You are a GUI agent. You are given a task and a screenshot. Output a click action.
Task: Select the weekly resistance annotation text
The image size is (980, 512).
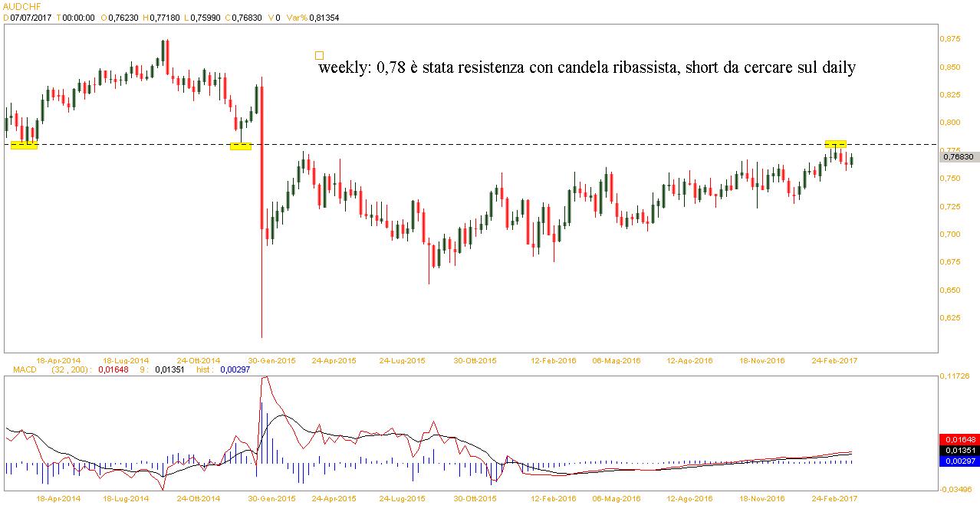coord(587,67)
